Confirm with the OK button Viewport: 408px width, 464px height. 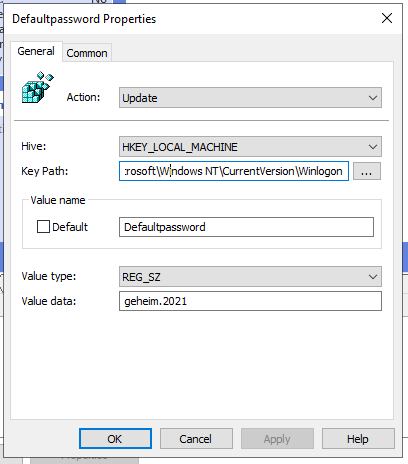pyautogui.click(x=115, y=439)
